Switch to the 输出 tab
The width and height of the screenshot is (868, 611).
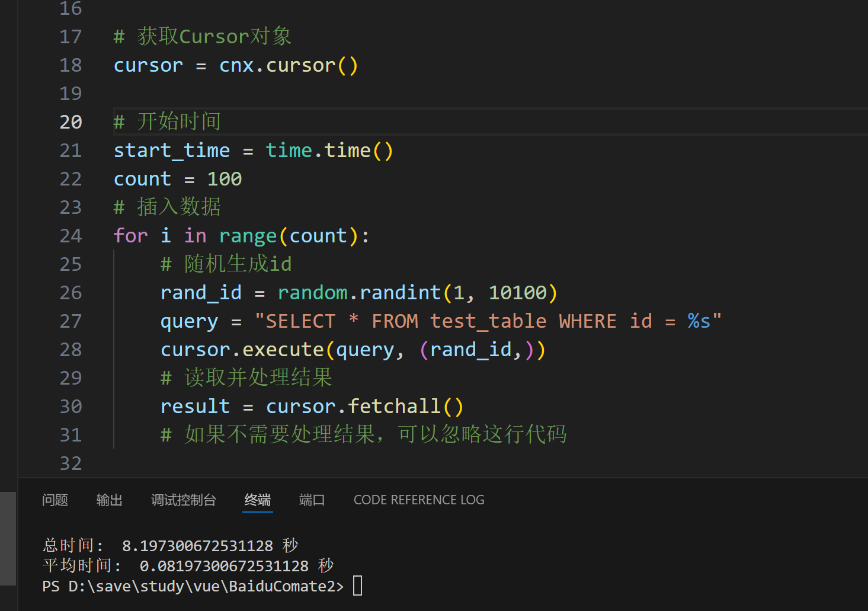(x=110, y=500)
